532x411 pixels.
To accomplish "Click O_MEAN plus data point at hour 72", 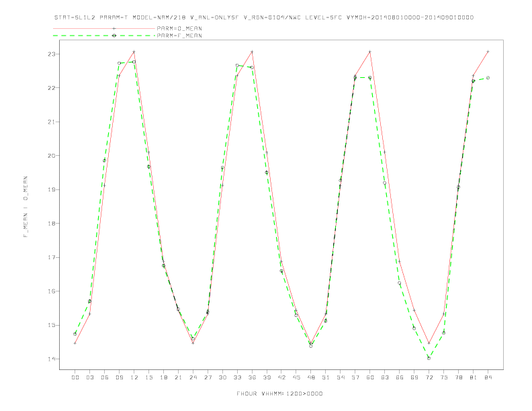I will pyautogui.click(x=429, y=343).
